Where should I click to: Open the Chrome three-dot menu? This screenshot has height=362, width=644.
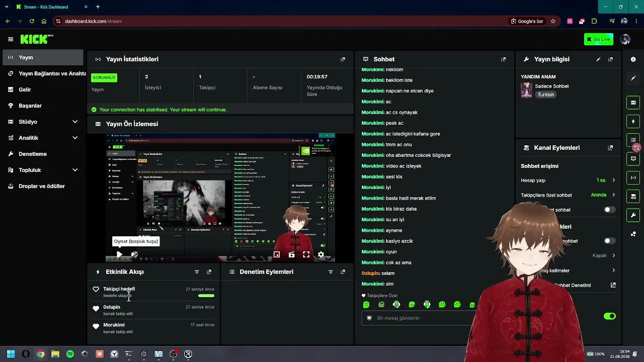[x=636, y=21]
